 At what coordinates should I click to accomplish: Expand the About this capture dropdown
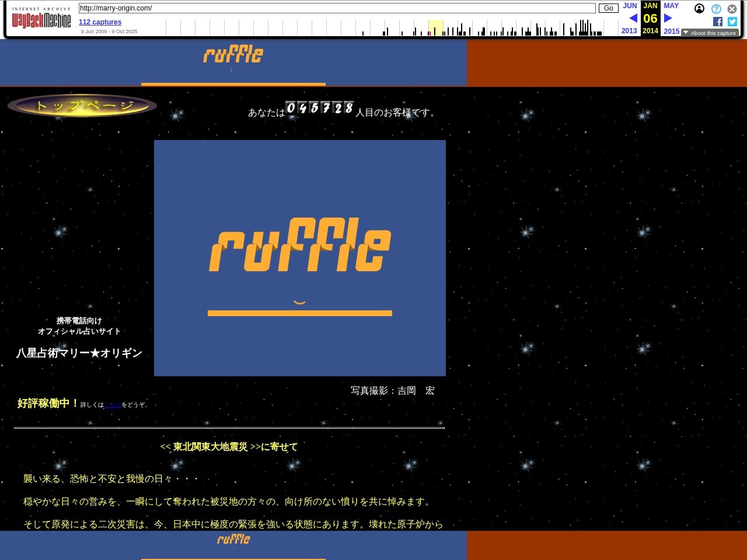710,33
